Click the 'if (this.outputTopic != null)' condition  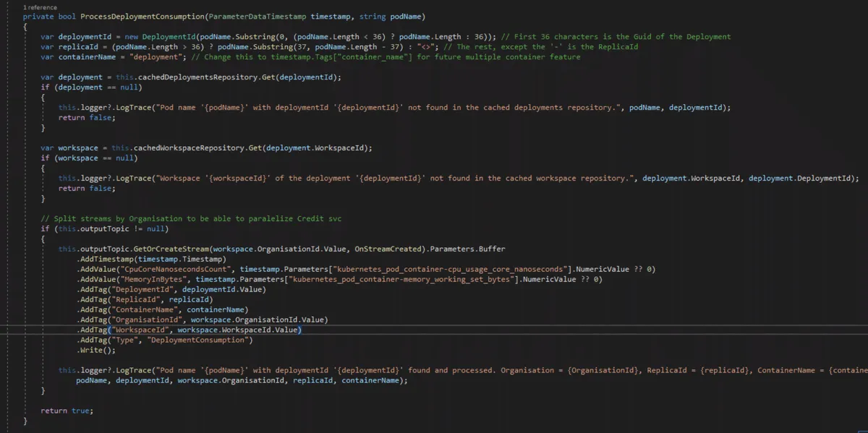(104, 228)
